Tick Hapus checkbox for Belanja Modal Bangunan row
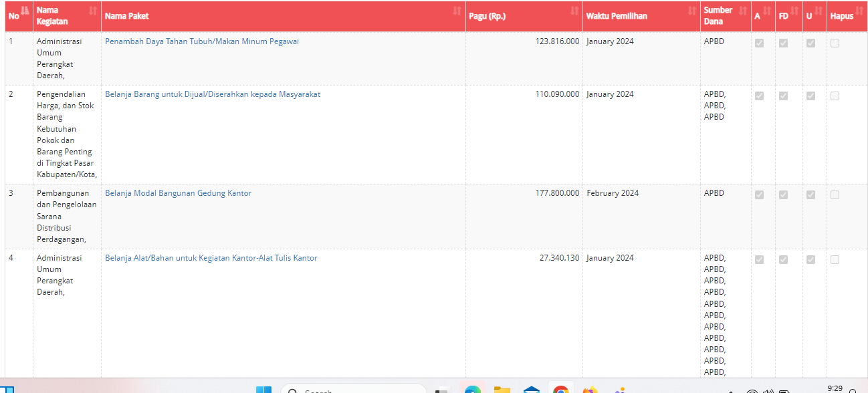 click(835, 195)
